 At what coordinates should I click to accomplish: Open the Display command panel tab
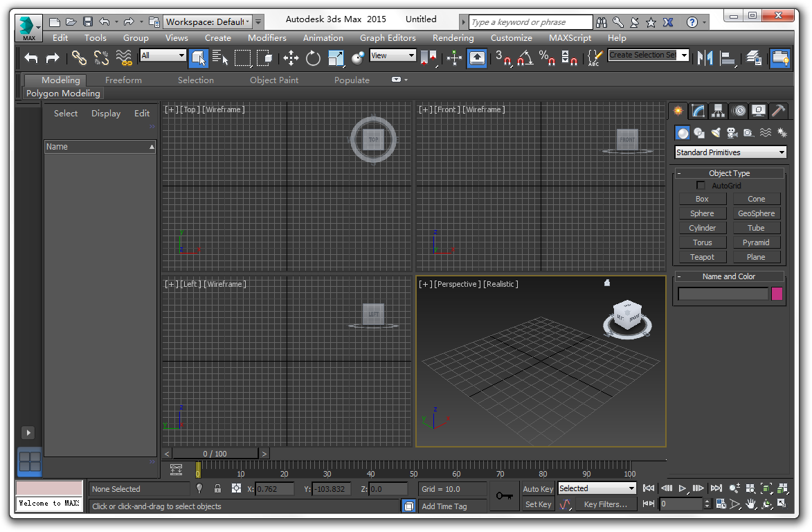(x=759, y=110)
